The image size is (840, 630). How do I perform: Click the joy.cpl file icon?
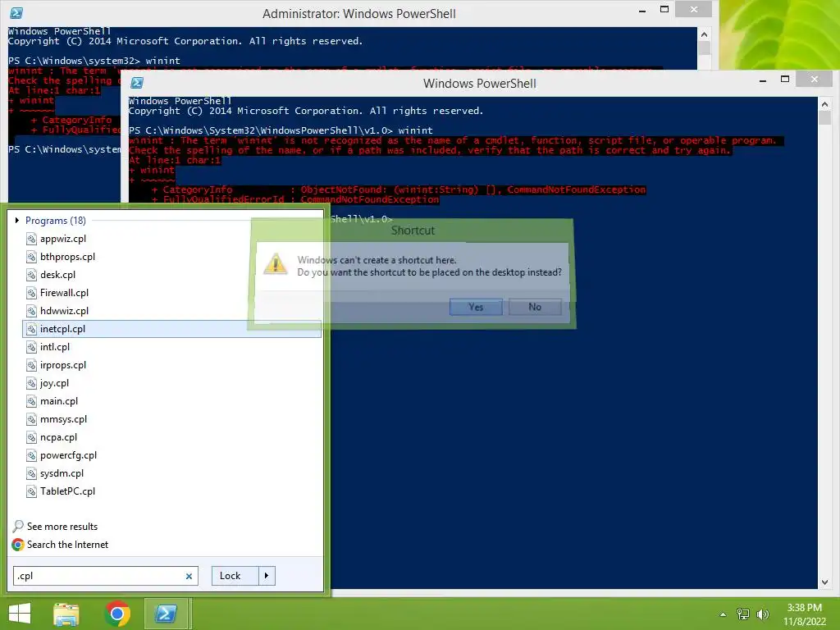pos(32,383)
